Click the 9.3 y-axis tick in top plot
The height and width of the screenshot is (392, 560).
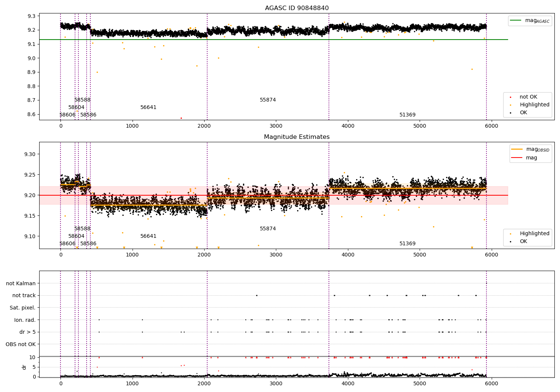pyautogui.click(x=31, y=16)
